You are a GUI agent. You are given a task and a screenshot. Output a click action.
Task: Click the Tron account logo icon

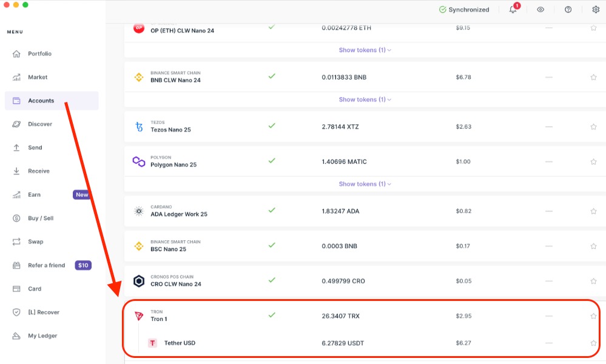tap(139, 316)
